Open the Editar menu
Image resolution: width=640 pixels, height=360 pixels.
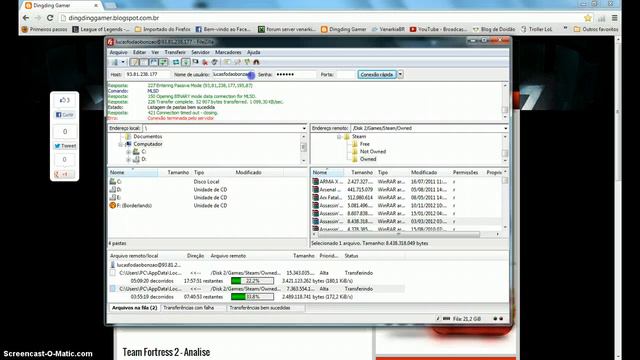pyautogui.click(x=139, y=52)
